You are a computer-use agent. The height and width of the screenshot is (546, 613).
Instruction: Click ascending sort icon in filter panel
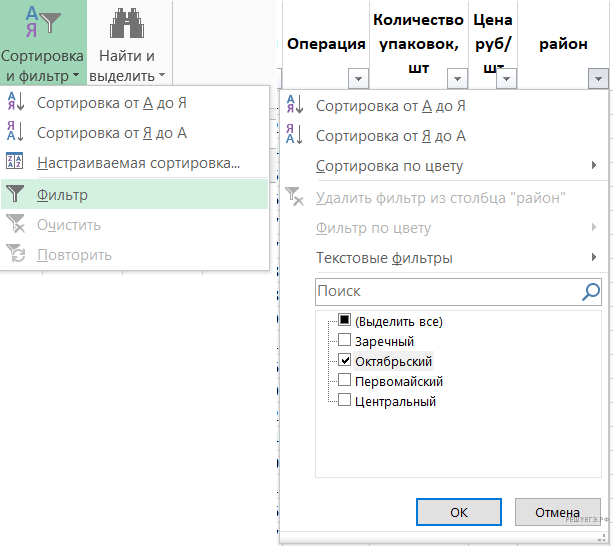(x=295, y=105)
